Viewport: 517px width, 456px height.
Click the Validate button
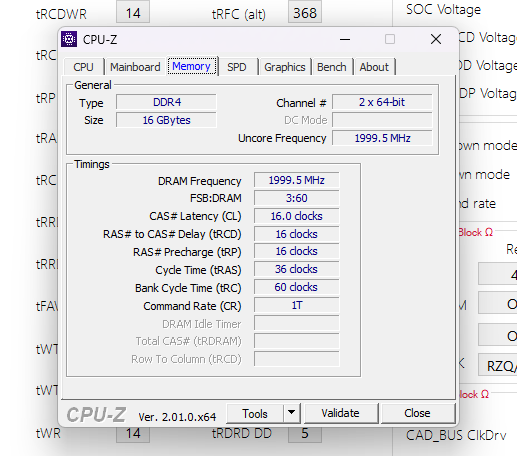[x=341, y=414]
